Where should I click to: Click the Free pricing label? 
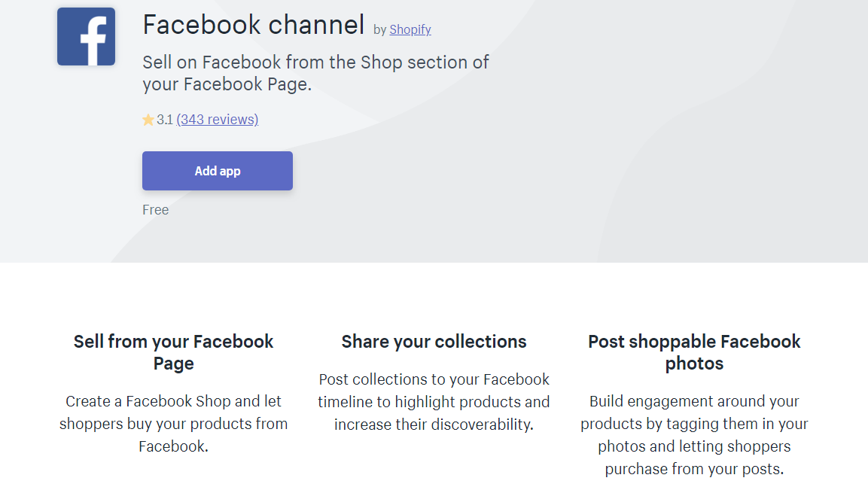point(156,210)
